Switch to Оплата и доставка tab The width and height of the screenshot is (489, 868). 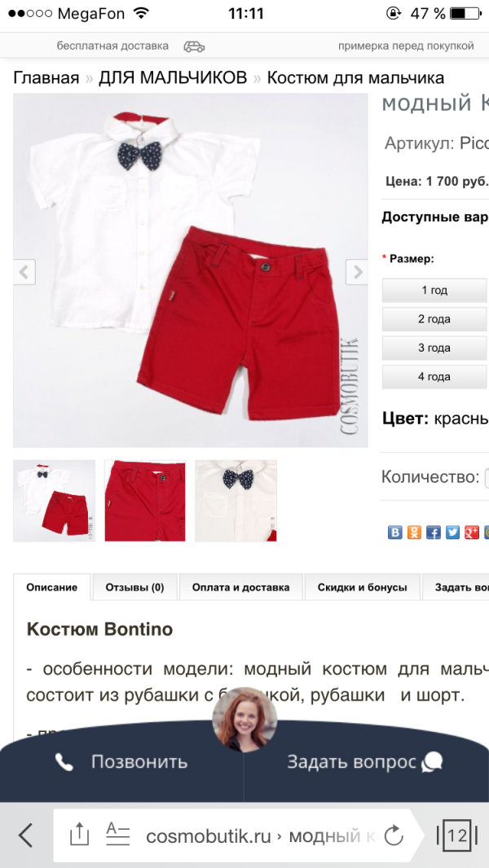[241, 587]
